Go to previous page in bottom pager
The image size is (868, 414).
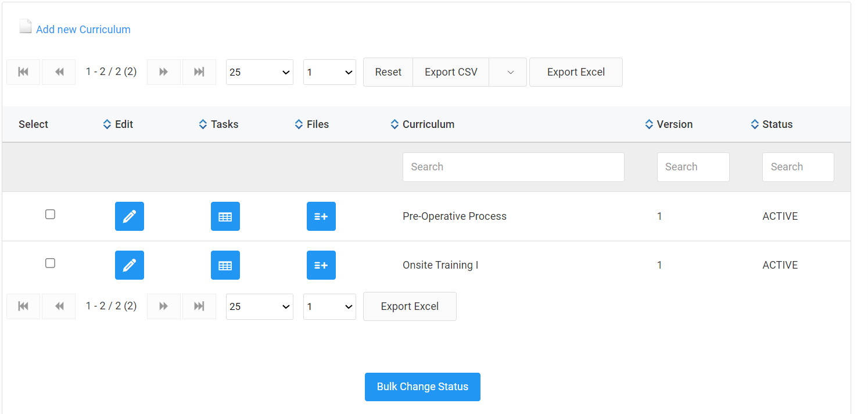click(59, 306)
